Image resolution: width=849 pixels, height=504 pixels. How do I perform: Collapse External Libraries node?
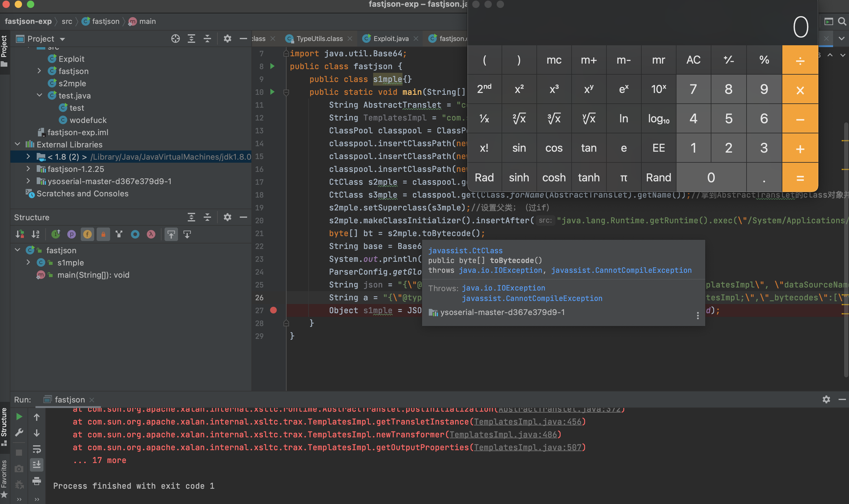coord(18,144)
